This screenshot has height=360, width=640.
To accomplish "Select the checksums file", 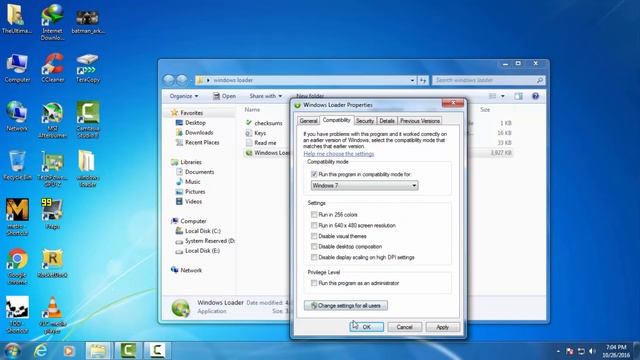I will pyautogui.click(x=264, y=123).
